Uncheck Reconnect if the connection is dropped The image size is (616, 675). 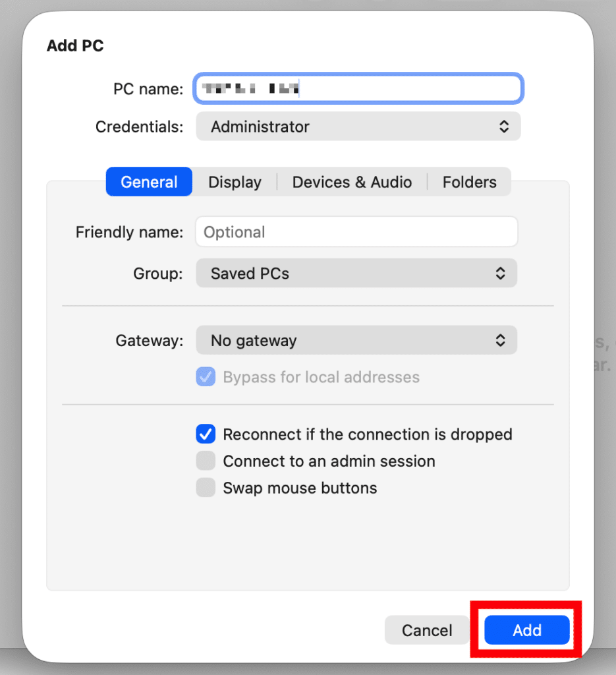[206, 434]
